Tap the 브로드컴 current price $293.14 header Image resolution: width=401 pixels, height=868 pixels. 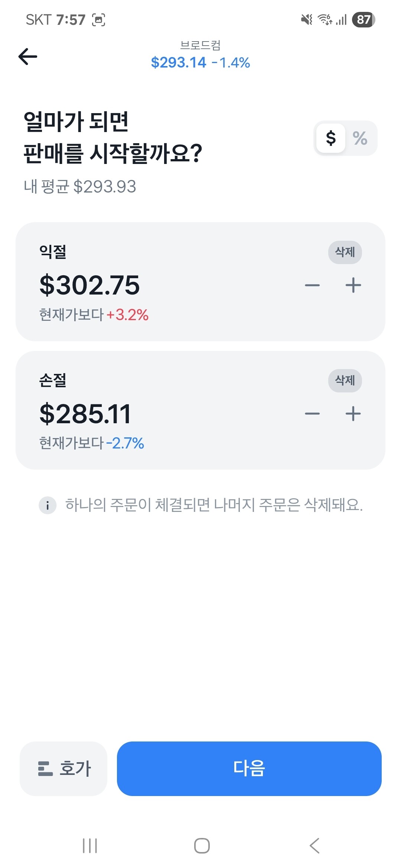click(x=200, y=62)
